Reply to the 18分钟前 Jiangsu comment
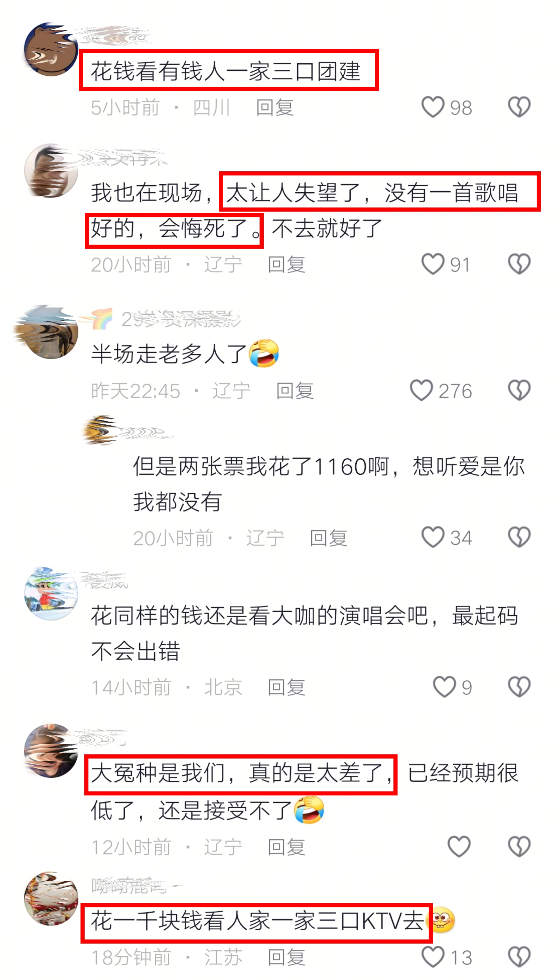The width and height of the screenshot is (560, 980). click(x=287, y=957)
